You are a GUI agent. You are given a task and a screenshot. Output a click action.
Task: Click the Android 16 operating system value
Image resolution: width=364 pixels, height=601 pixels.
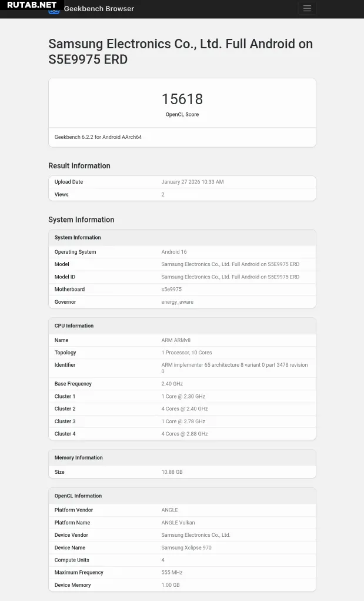(174, 252)
